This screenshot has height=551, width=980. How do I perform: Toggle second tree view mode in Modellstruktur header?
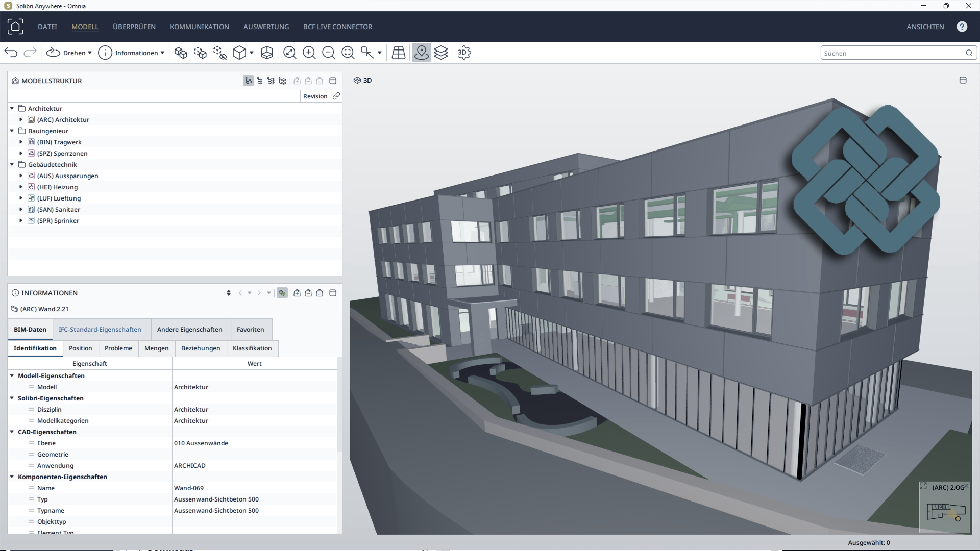tap(260, 81)
